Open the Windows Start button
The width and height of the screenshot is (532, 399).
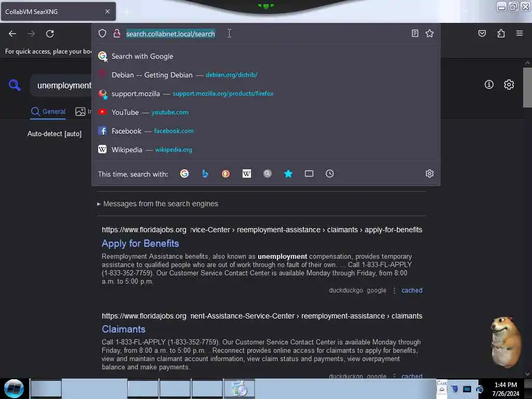[14, 389]
